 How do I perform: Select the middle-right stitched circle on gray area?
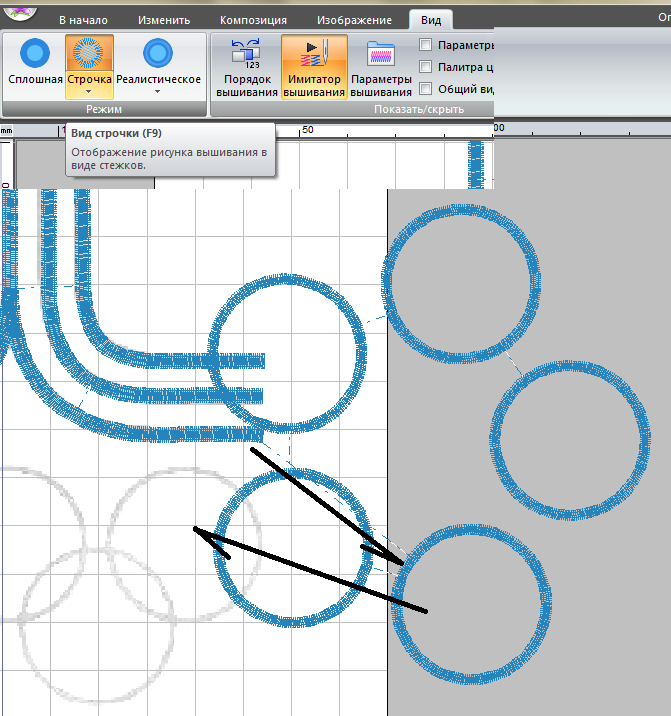point(570,440)
